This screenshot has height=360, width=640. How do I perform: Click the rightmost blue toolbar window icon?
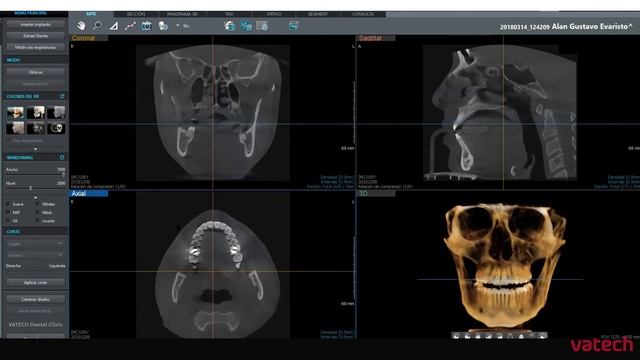coord(293,26)
